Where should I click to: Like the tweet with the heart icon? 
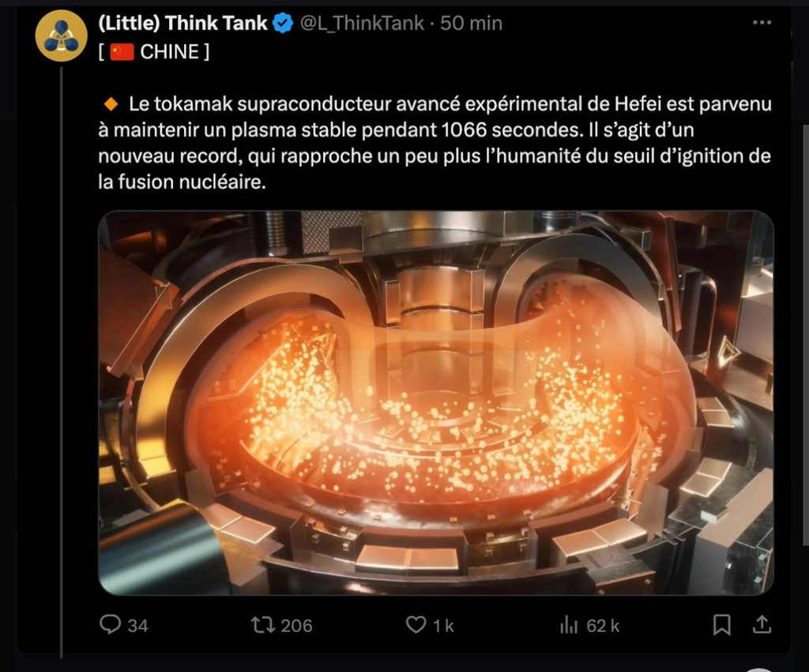pyautogui.click(x=416, y=625)
